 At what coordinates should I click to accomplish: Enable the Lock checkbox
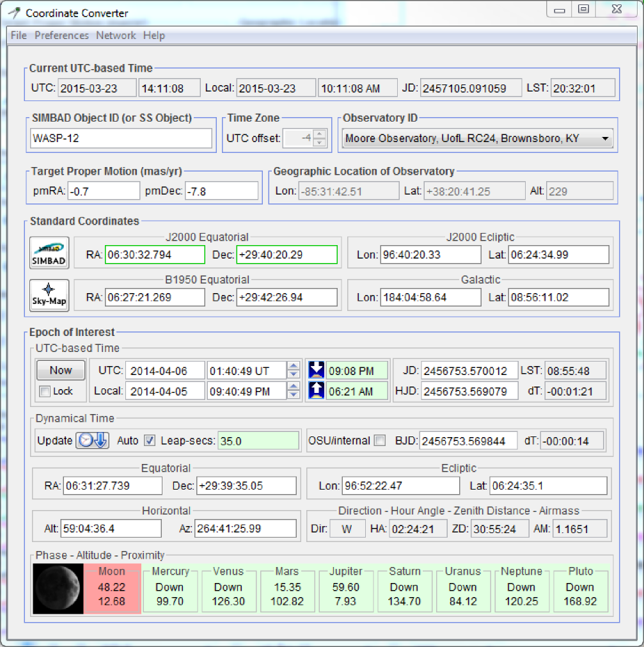44,391
